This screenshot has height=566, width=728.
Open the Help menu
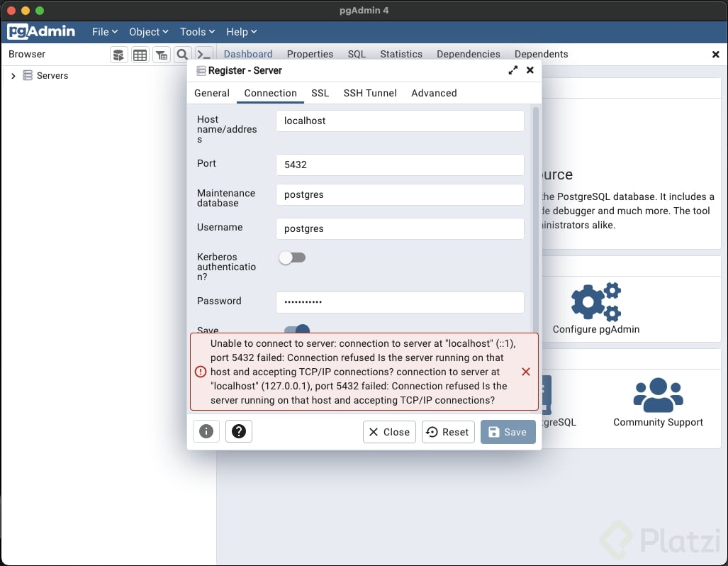[x=242, y=32]
